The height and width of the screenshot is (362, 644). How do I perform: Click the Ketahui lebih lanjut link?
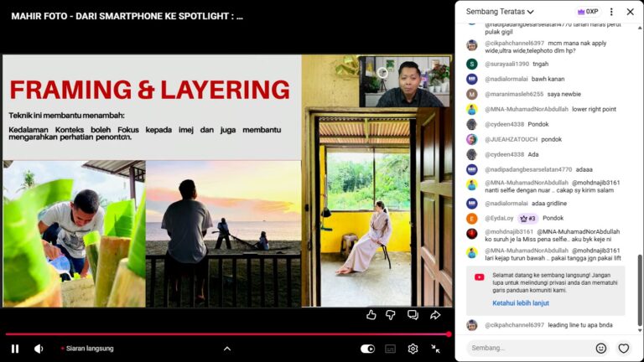point(522,303)
